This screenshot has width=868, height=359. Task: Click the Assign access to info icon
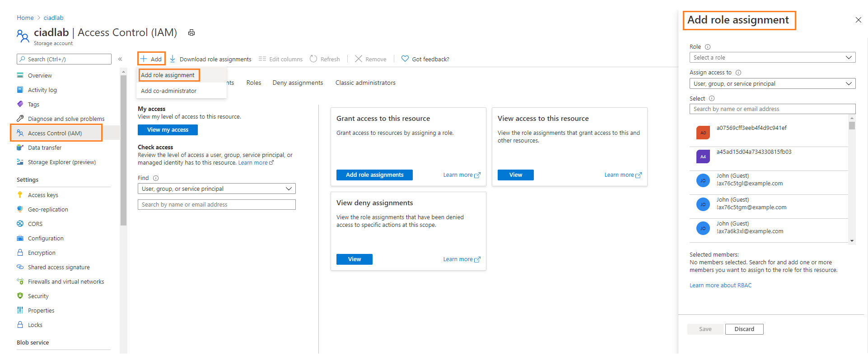738,73
